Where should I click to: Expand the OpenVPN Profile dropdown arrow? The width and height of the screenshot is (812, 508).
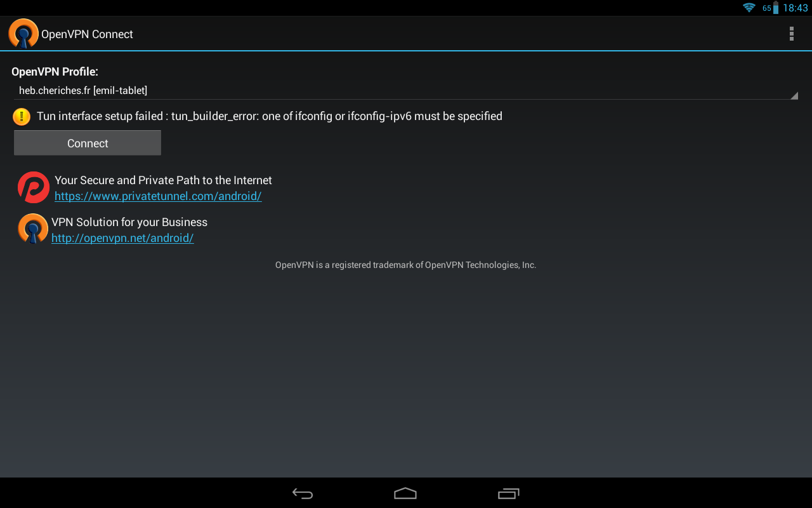[x=794, y=96]
